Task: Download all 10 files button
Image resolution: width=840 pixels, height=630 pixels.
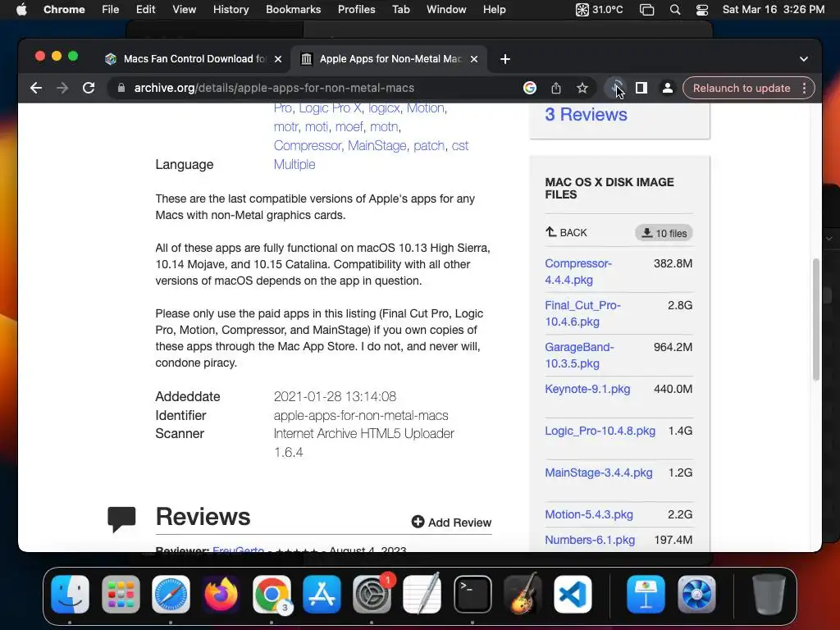Action: pyautogui.click(x=664, y=233)
